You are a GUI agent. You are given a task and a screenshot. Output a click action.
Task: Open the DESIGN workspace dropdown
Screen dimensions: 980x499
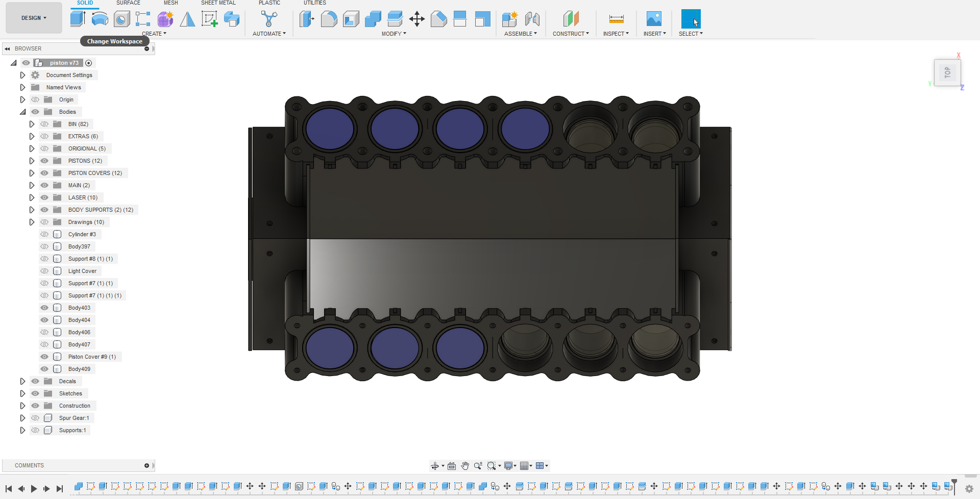[x=33, y=17]
